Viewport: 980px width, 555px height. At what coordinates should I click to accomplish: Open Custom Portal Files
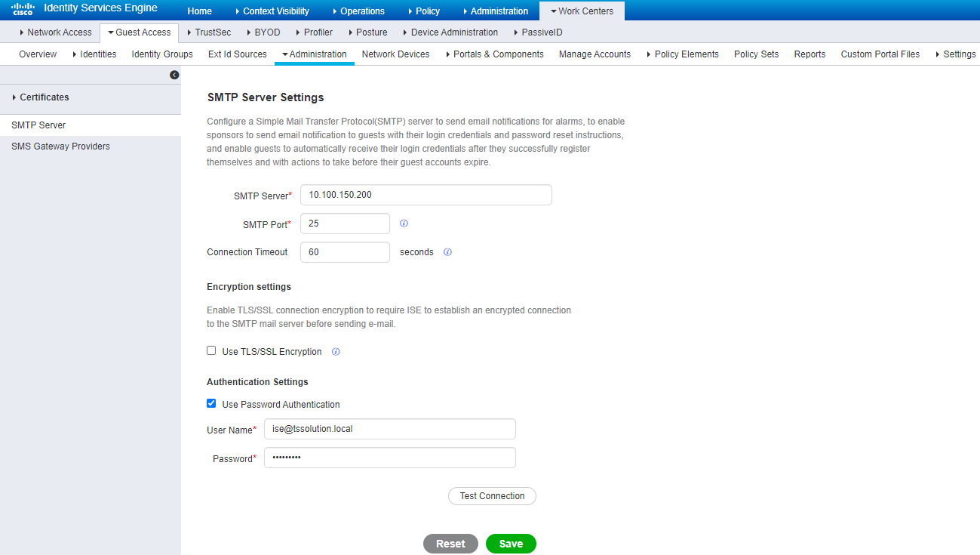click(x=880, y=54)
